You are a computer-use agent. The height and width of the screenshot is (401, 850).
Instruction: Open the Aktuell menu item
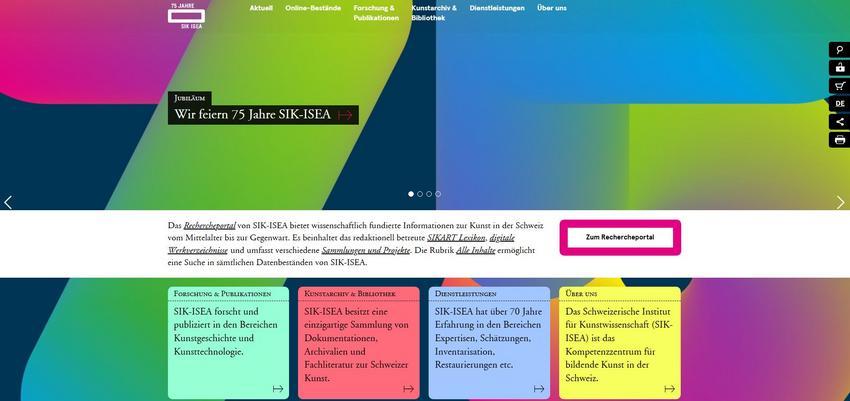(260, 8)
